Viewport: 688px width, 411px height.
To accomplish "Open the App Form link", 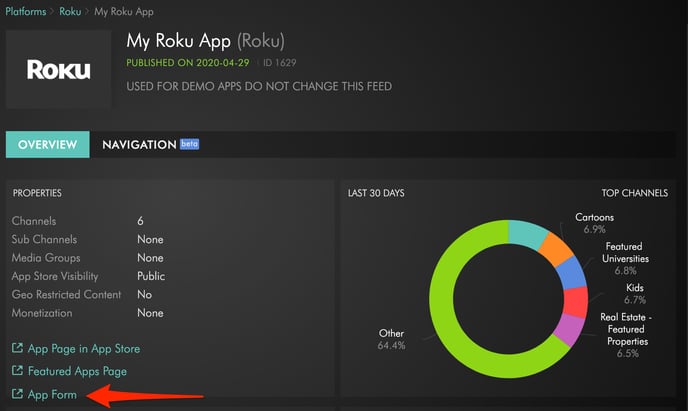I will tap(54, 396).
